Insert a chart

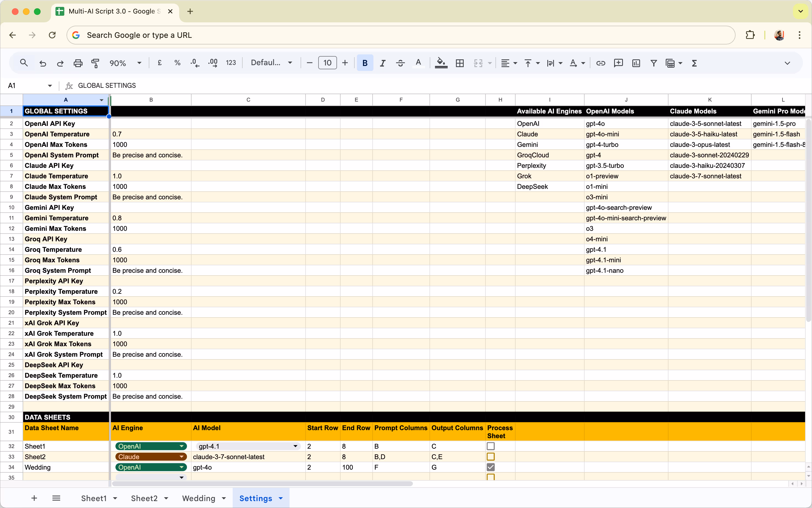[x=636, y=63]
